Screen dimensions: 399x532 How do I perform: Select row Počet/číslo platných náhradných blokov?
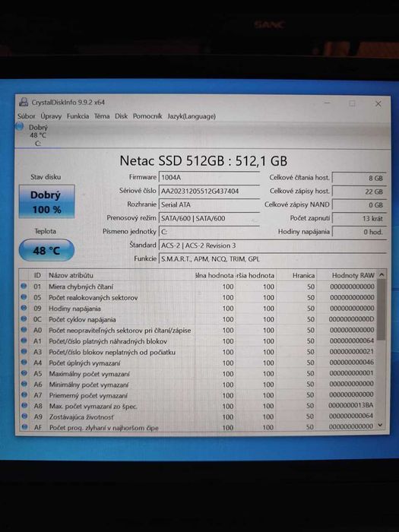click(x=198, y=341)
